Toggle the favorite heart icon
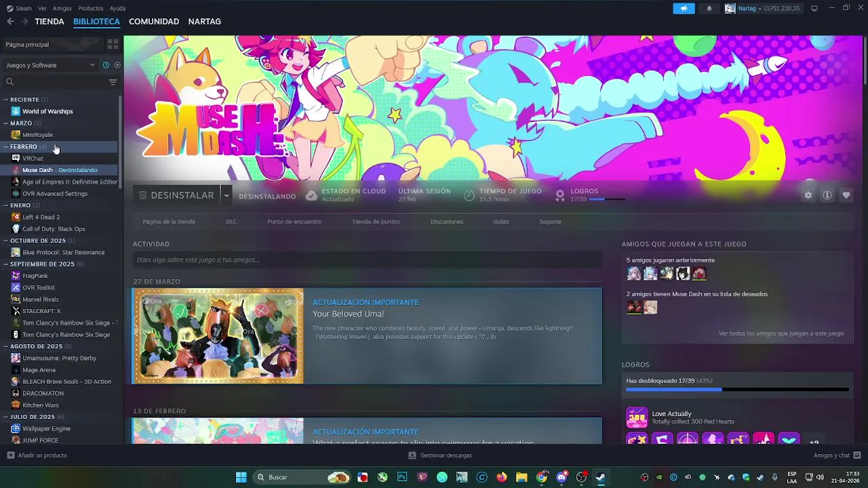868x488 pixels. pos(846,195)
